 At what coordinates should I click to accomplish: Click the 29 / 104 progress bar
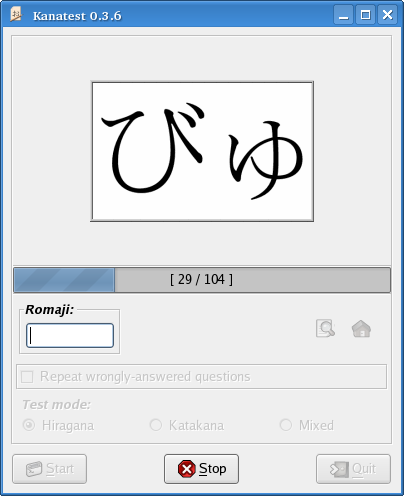(202, 280)
